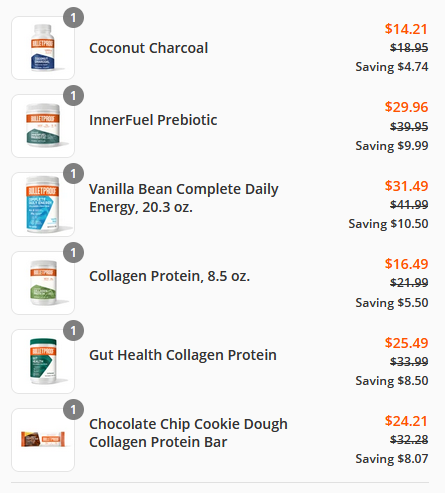Click the quantity badge on InnerFuel Prebiotic

tap(73, 96)
